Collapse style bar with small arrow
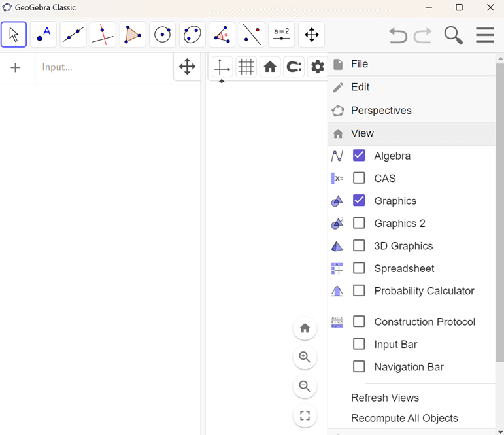The height and width of the screenshot is (435, 504). tap(222, 81)
